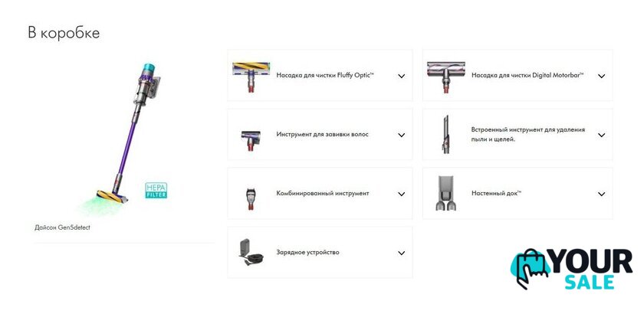Screen dimensions: 644x314
Task: Click the Дайсон Gen5detect product label
Action: (x=62, y=227)
